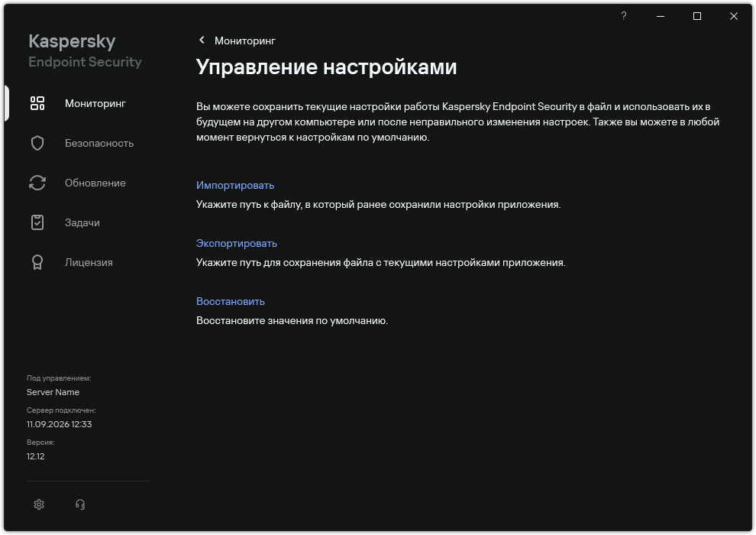Click text Восстановите значения по умолчанию
Screen dimensions: 756x535
tap(292, 320)
